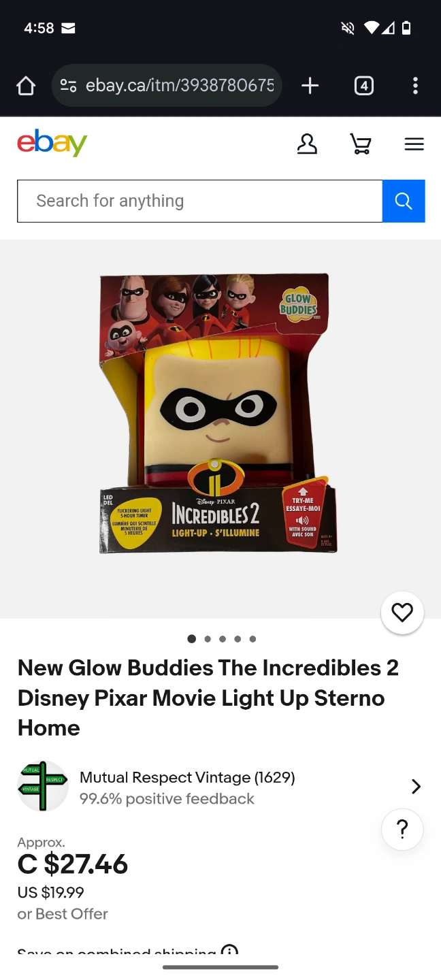Tap the ebay.ca URL address bar

pyautogui.click(x=180, y=86)
